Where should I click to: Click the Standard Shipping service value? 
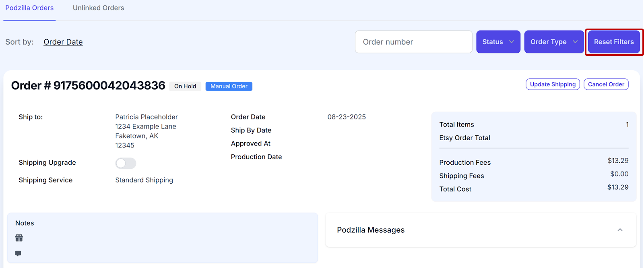(144, 180)
